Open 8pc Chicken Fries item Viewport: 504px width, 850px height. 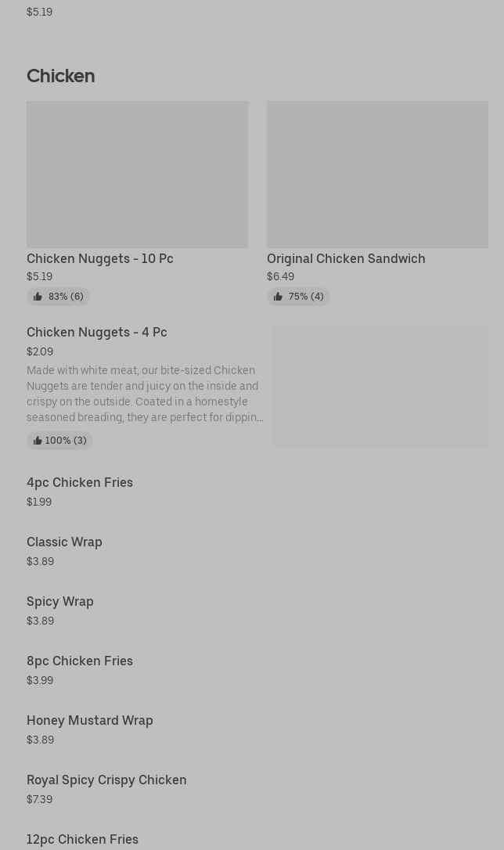(x=80, y=661)
